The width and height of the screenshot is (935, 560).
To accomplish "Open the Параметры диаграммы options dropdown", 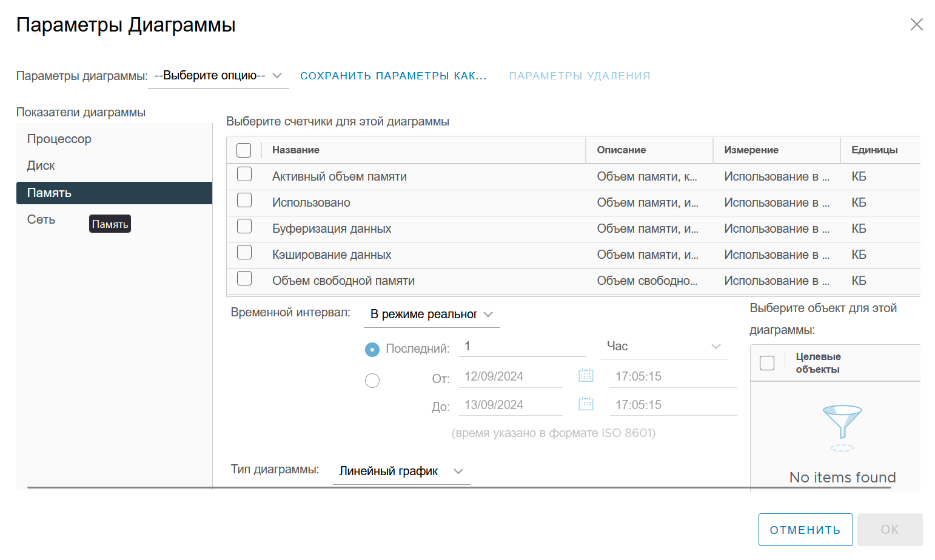I will (218, 76).
